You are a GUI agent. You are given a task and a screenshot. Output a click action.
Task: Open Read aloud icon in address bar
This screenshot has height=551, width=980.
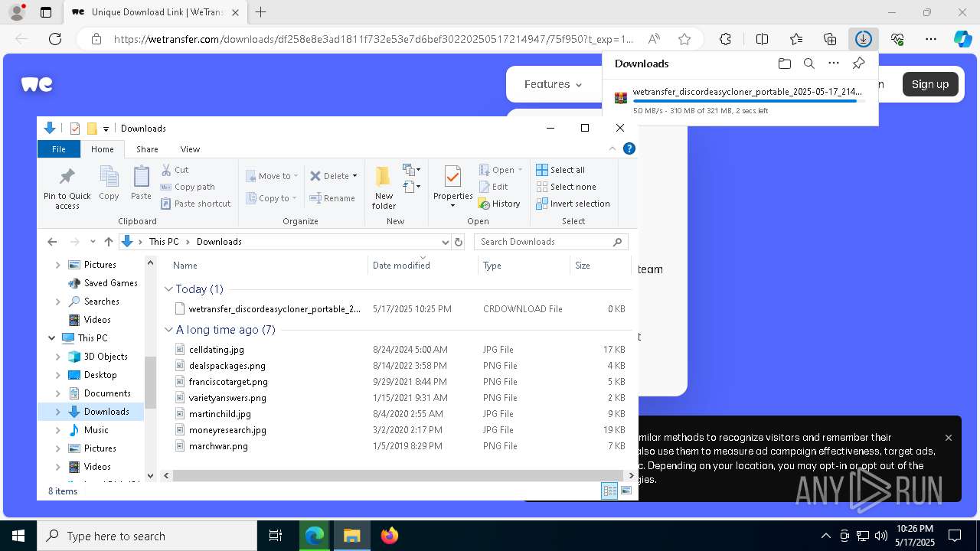point(654,39)
